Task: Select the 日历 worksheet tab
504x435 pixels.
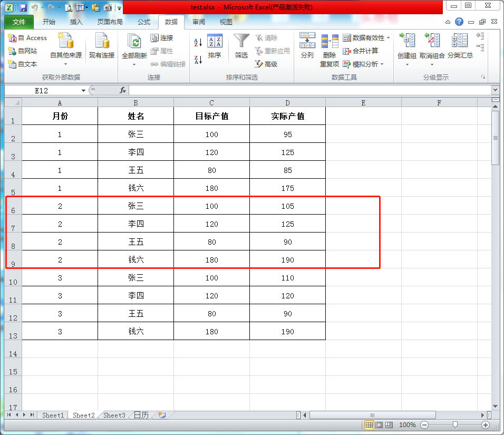Action: pos(141,415)
